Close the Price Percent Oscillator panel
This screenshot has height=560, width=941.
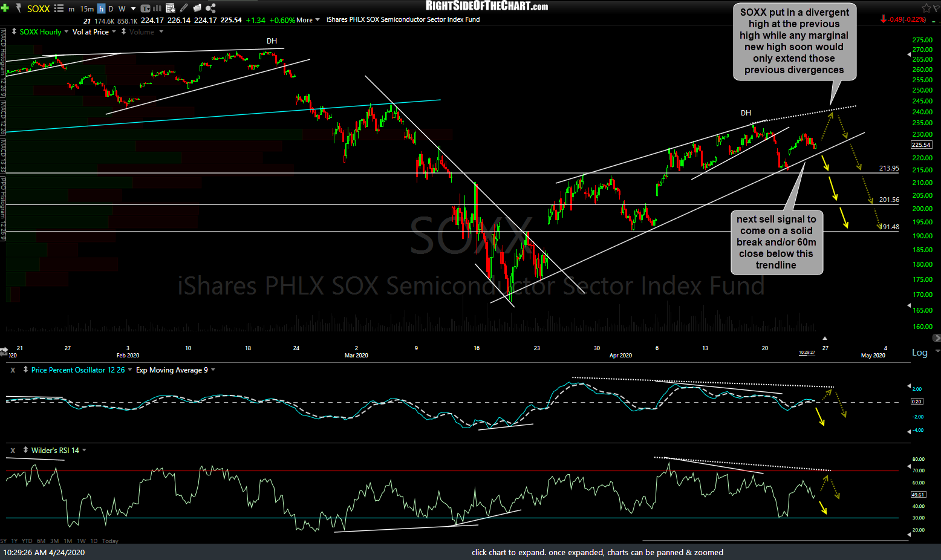[13, 370]
